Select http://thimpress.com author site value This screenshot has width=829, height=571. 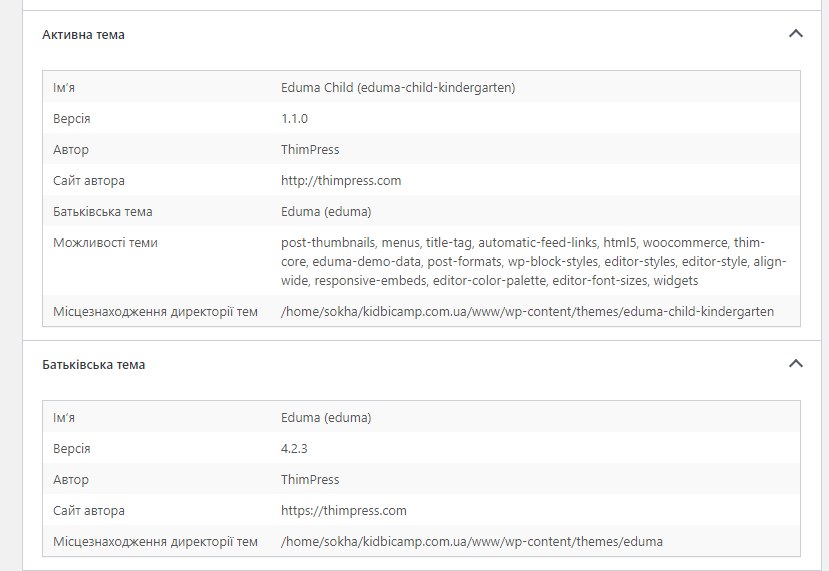(341, 181)
